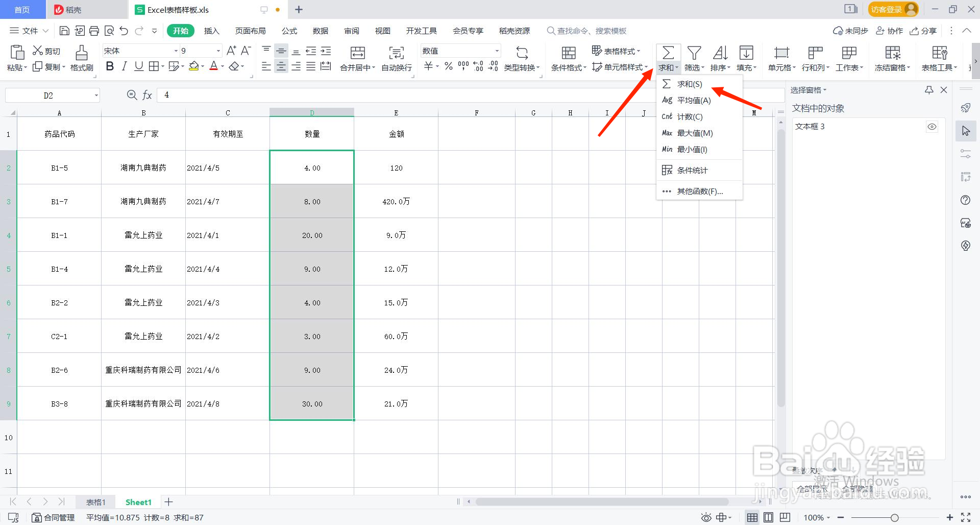980x525 pixels.
Task: Open the 公式 ribbon tab
Action: [x=289, y=31]
